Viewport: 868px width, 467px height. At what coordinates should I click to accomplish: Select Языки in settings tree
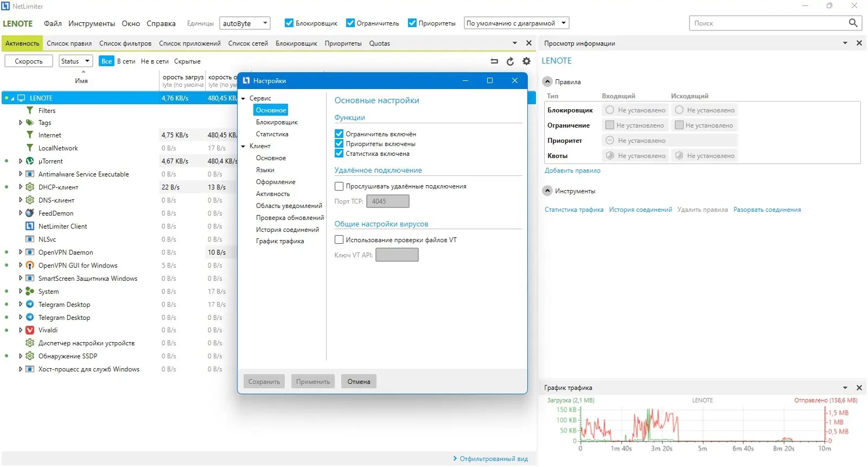265,170
